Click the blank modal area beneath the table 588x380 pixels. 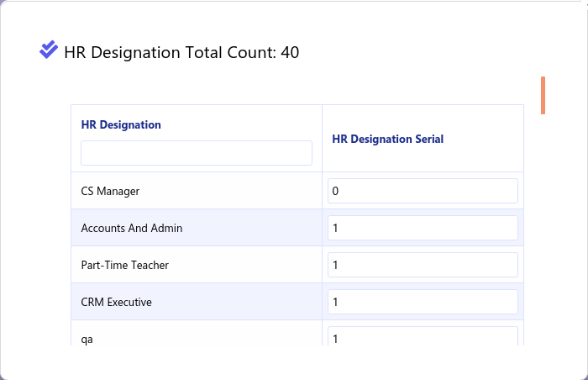point(294,362)
